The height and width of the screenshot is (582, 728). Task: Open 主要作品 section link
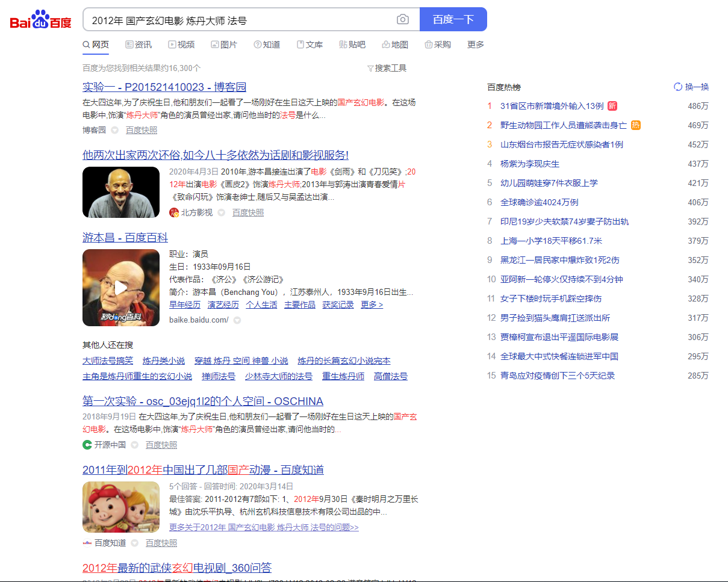pyautogui.click(x=300, y=305)
